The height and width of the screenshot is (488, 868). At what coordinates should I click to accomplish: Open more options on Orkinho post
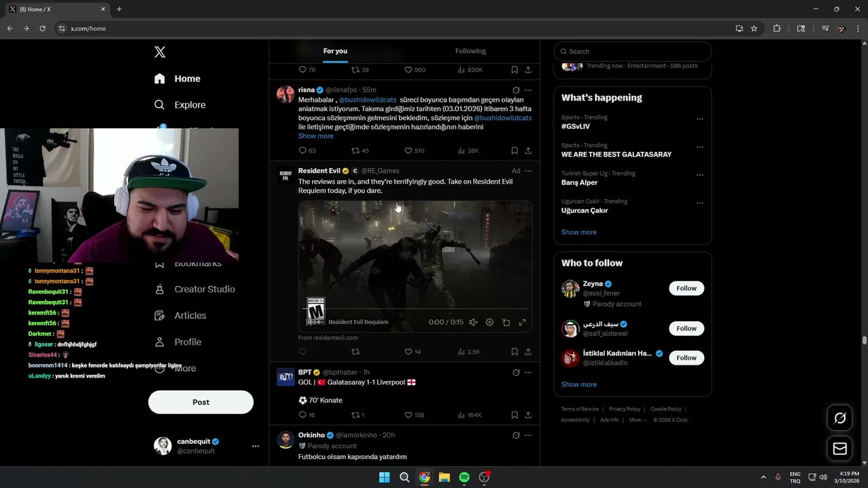click(528, 435)
